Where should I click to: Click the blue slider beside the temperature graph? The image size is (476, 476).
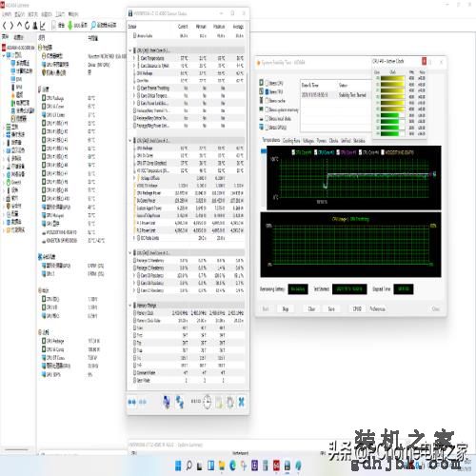(x=264, y=151)
